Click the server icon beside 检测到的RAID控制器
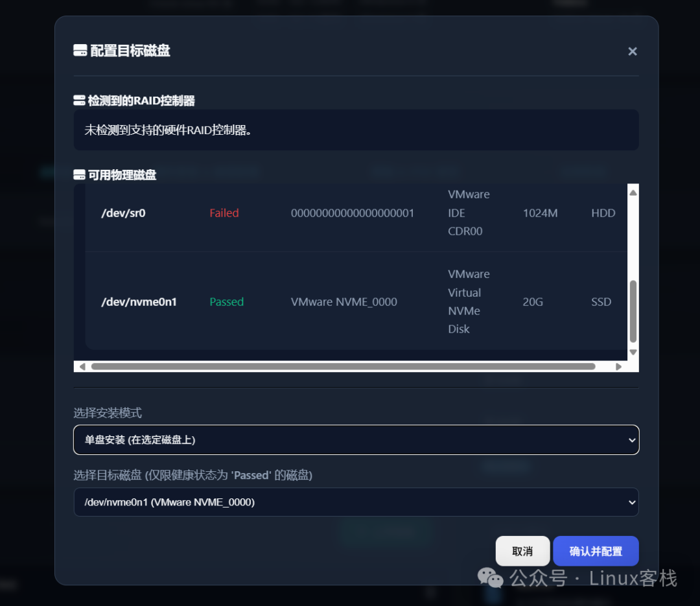Viewport: 700px width, 606px height. (x=80, y=100)
